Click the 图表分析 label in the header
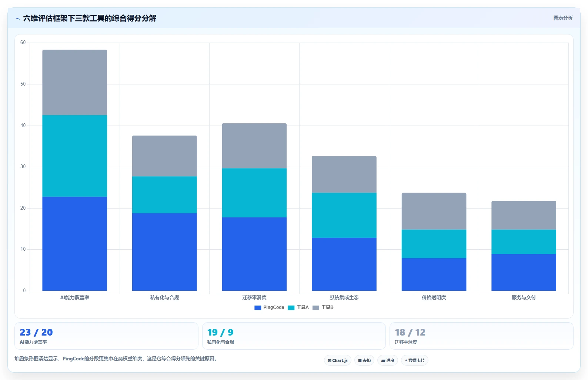588x380 pixels. point(563,18)
